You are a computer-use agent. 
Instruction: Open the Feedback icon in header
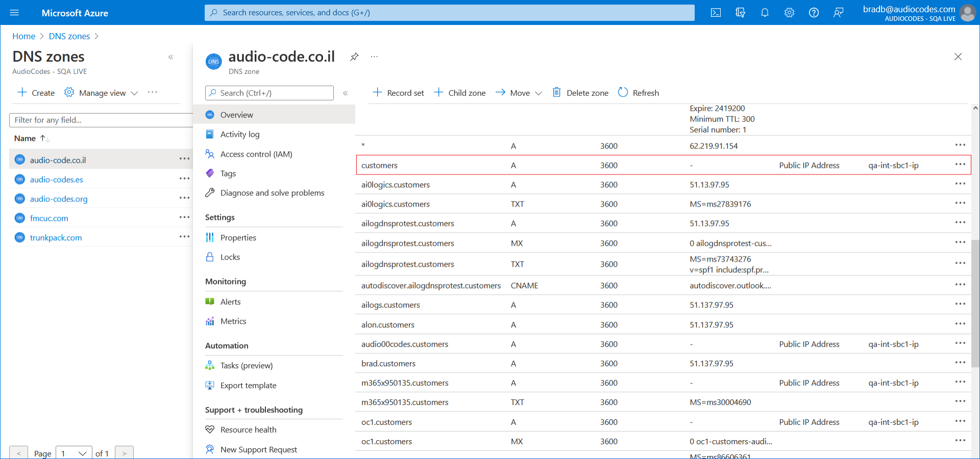point(838,13)
